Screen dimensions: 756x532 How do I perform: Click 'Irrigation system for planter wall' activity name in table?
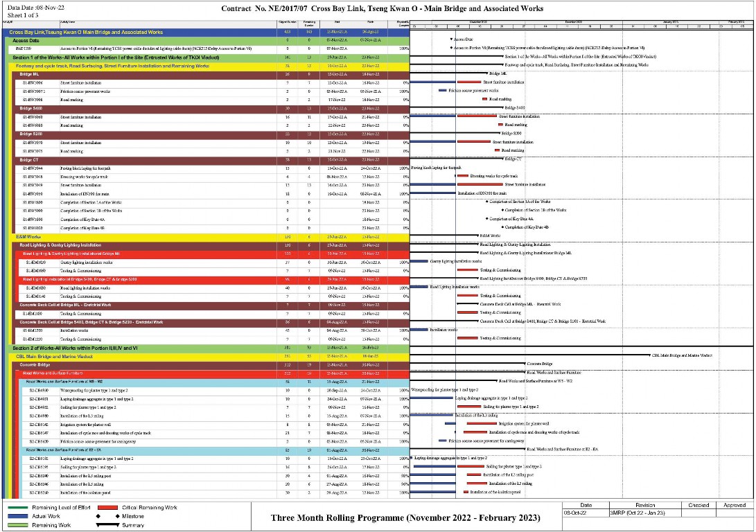85,425
